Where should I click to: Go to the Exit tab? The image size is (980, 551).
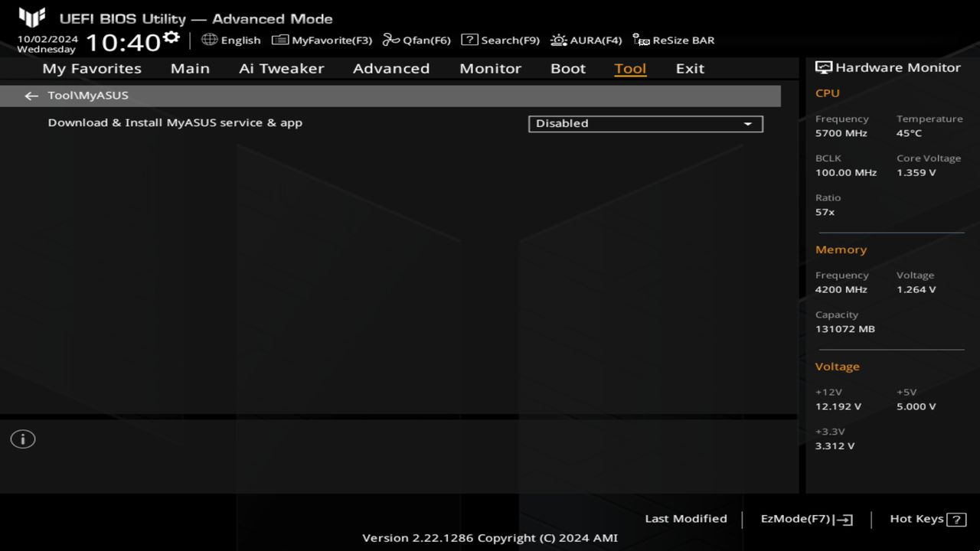(x=690, y=68)
